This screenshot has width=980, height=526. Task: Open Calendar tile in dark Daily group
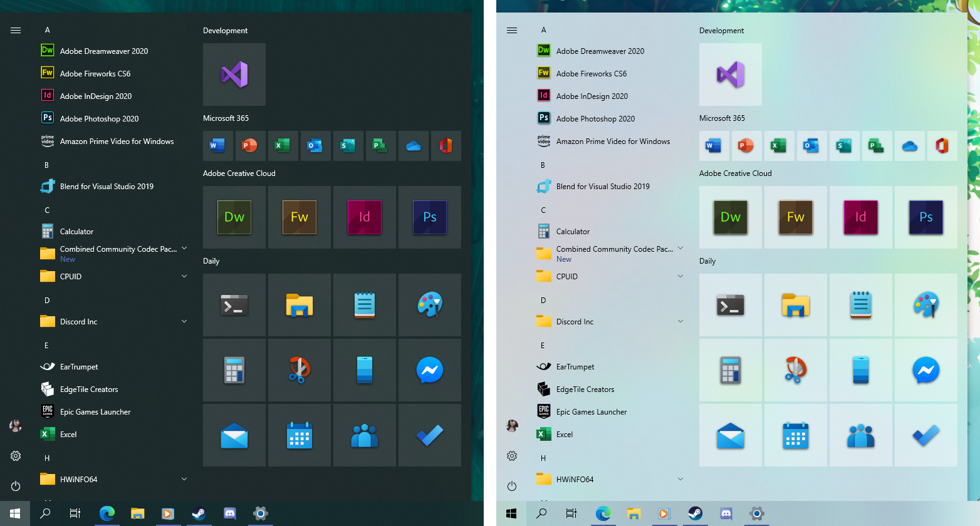pyautogui.click(x=300, y=435)
